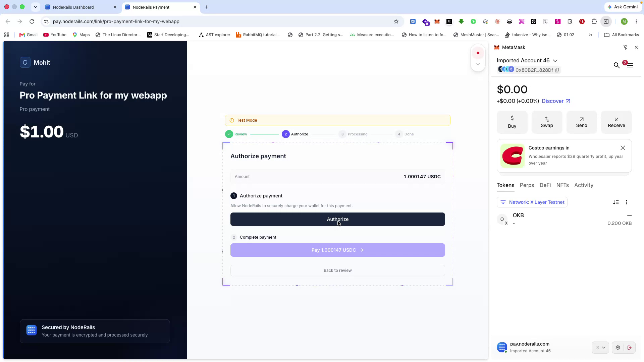Open the MetaMask fox extension icon
This screenshot has height=362, width=644.
tap(437, 21)
